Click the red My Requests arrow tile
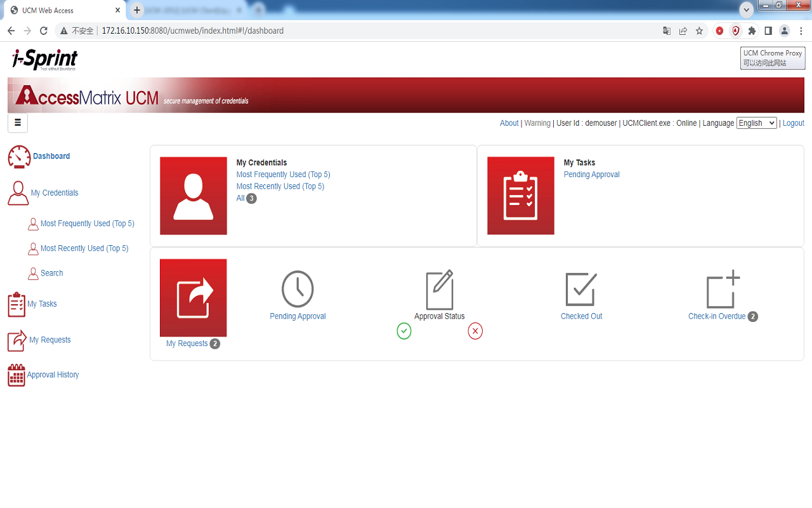 tap(193, 298)
